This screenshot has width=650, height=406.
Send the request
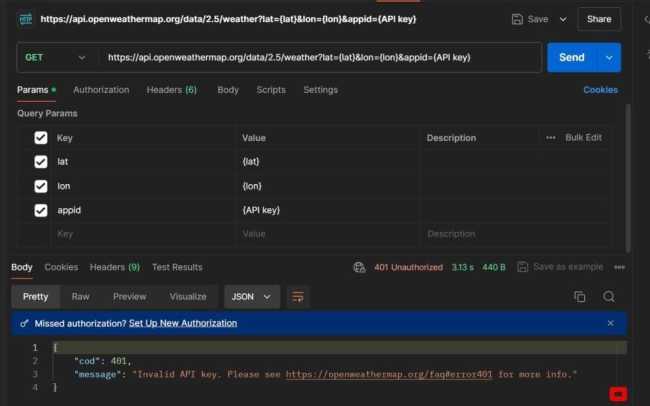[572, 57]
